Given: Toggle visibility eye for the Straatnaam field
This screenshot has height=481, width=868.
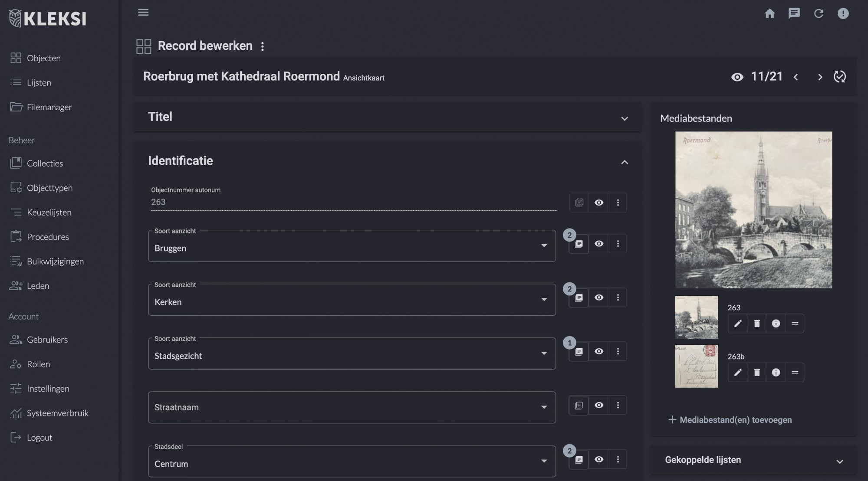Looking at the screenshot, I should coord(599,405).
